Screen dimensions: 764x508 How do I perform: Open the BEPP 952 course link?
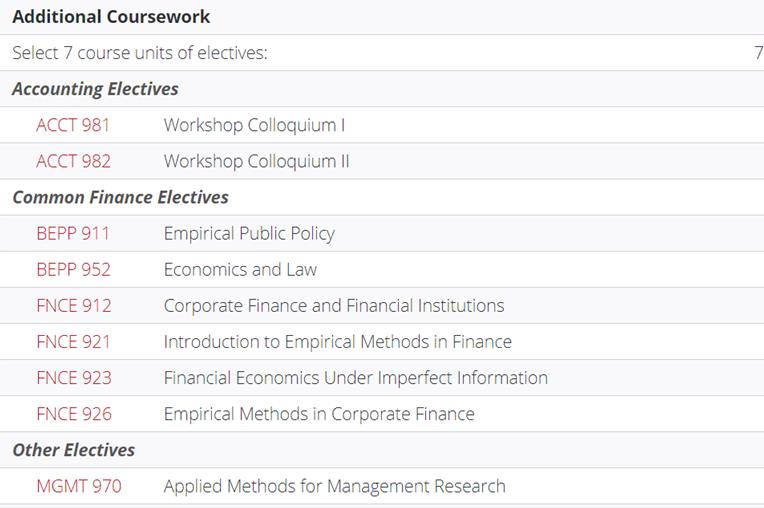coord(74,269)
